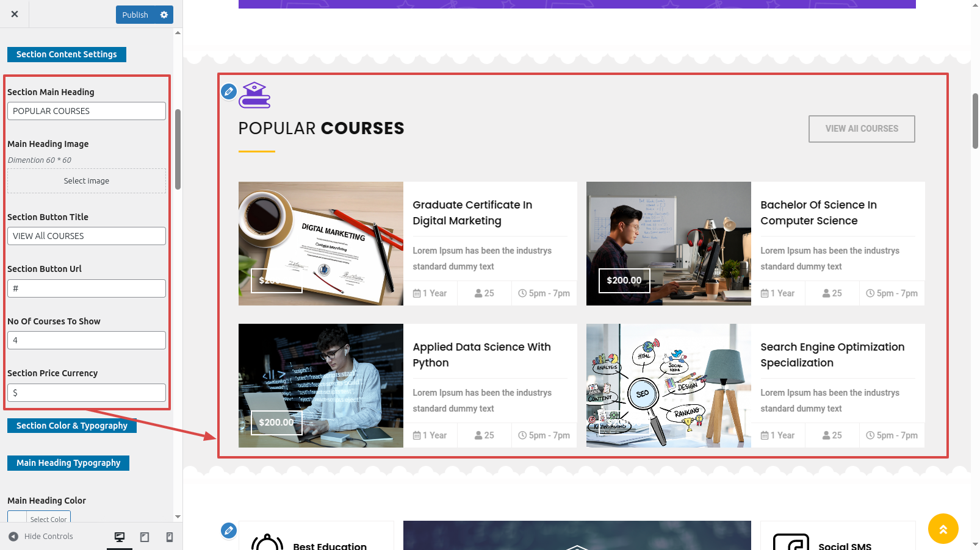Focus the Section Button Url field

pos(87,288)
